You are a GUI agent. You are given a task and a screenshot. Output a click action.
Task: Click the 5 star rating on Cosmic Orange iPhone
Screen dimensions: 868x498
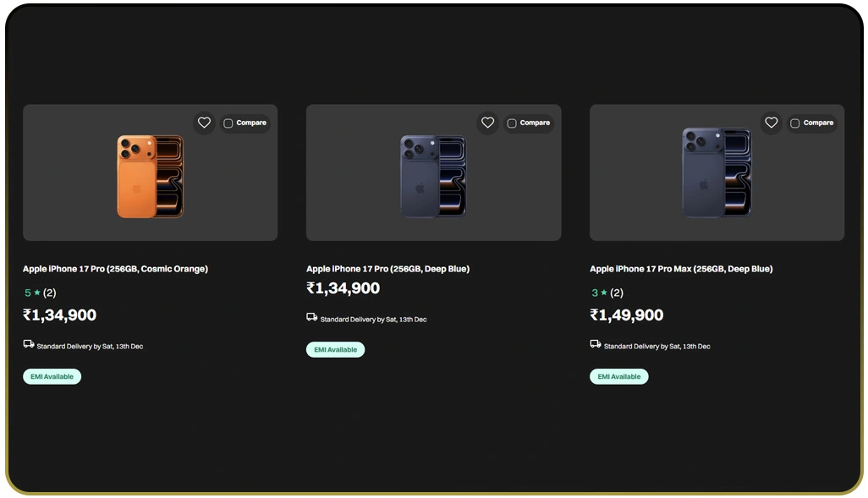click(32, 293)
